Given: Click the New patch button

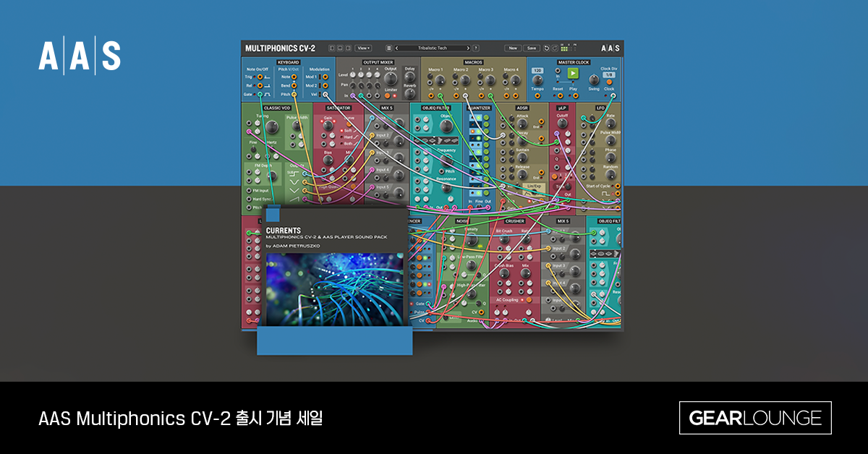Looking at the screenshot, I should pyautogui.click(x=513, y=48).
